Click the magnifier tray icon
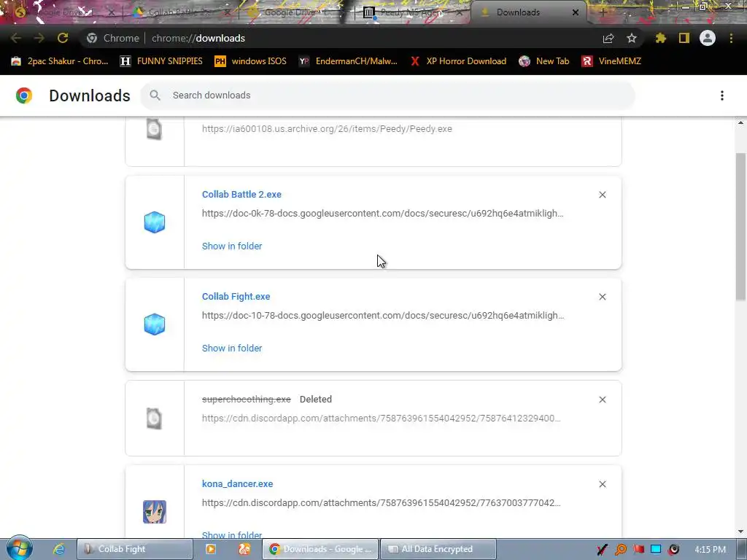Screen dimensions: 747x560 click(620, 550)
